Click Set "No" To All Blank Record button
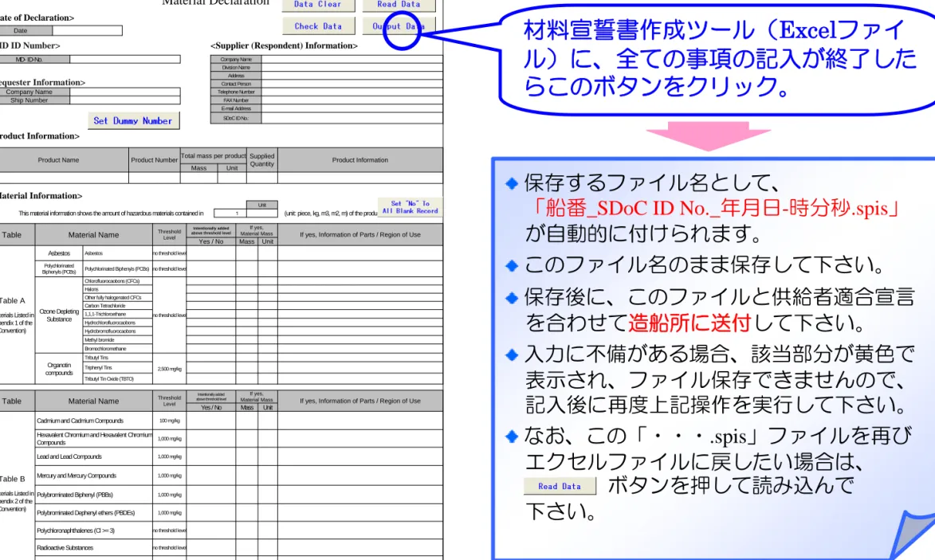The width and height of the screenshot is (935, 560). coord(410,207)
